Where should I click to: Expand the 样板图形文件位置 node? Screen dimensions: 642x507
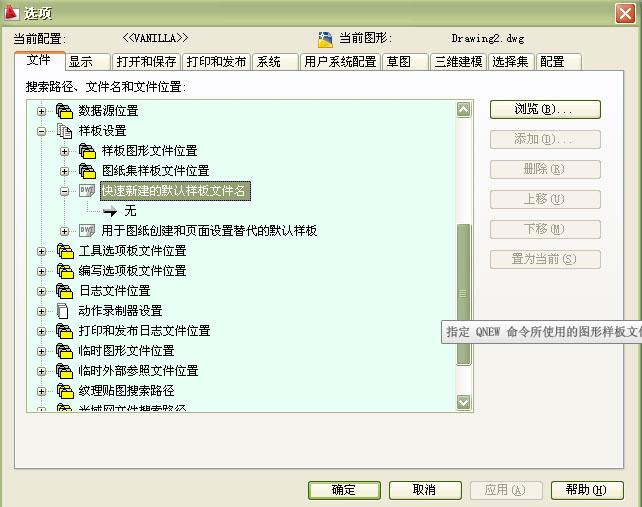[64, 152]
